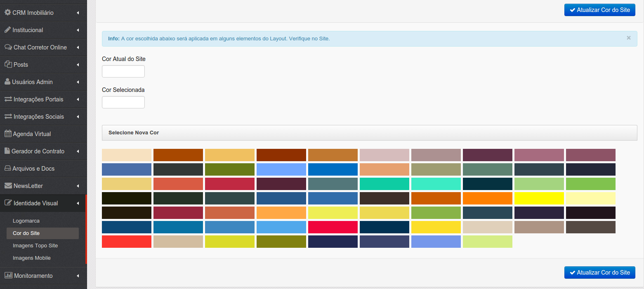Choose the aquamarine color swatch

436,184
